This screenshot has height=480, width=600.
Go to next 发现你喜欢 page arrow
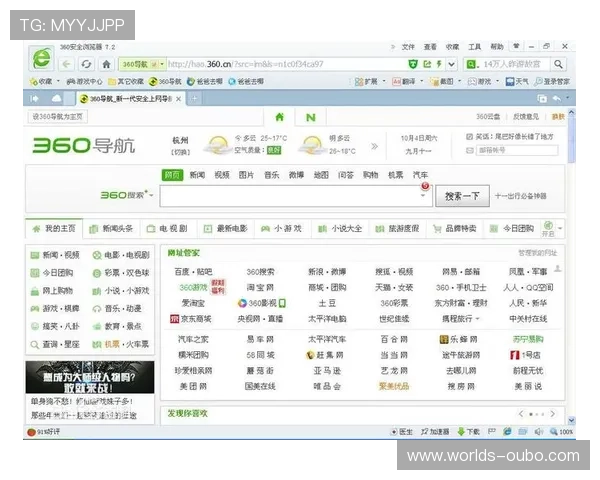(553, 414)
